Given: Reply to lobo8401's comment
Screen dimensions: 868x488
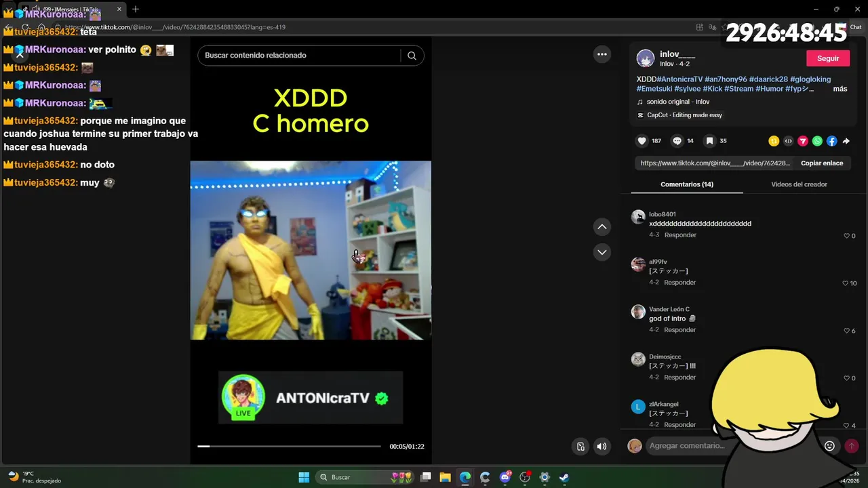Looking at the screenshot, I should [680, 235].
